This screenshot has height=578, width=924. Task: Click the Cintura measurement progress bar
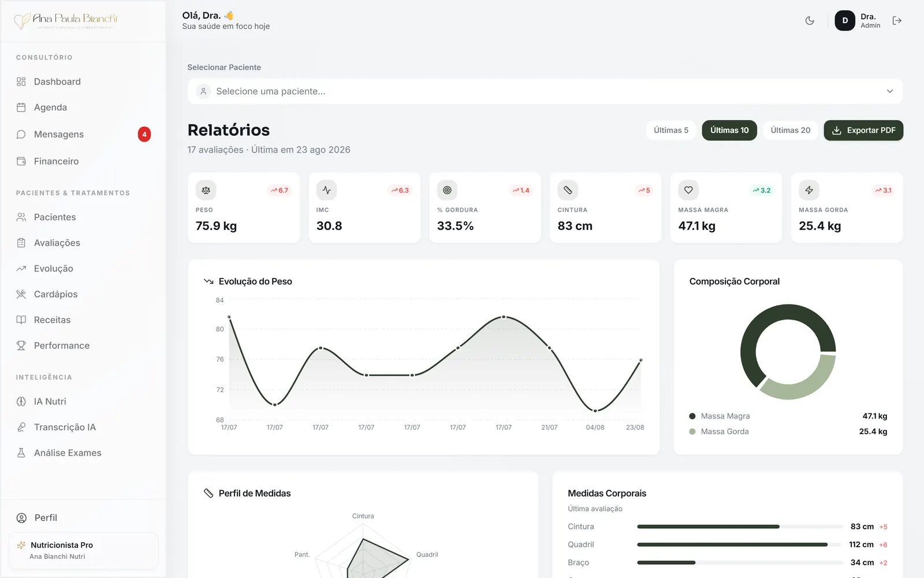(x=740, y=527)
